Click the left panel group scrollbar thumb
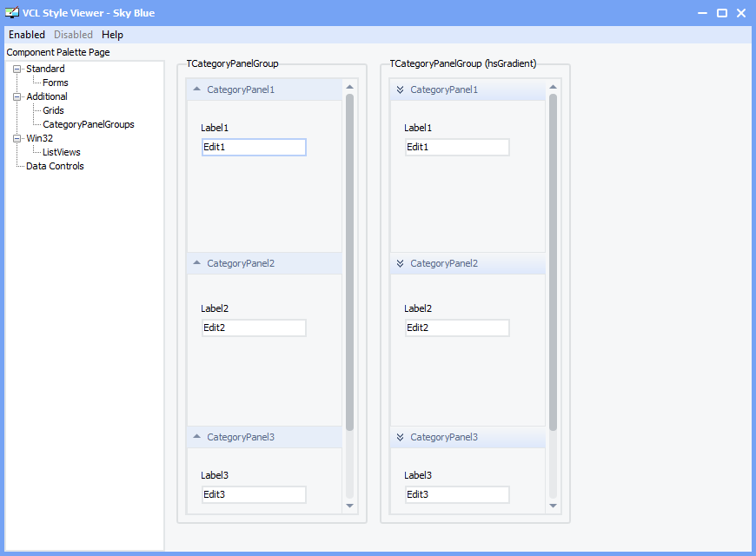Viewport: 756px width, 556px height. pyautogui.click(x=350, y=261)
